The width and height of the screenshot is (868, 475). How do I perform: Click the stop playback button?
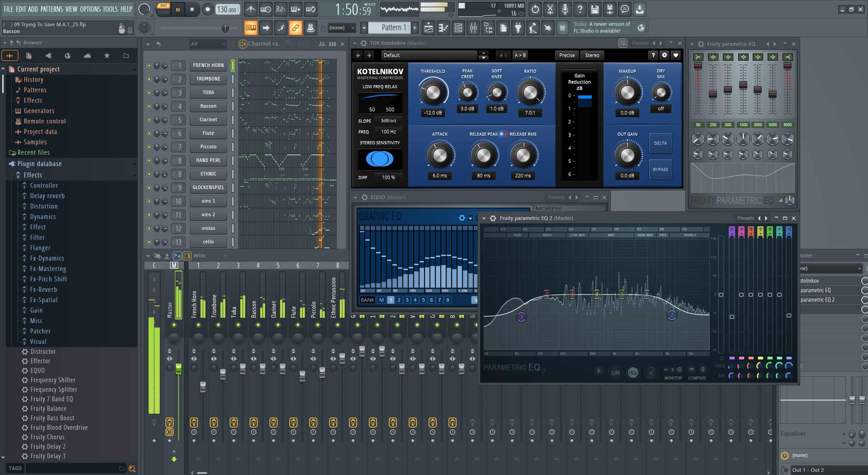click(x=192, y=9)
